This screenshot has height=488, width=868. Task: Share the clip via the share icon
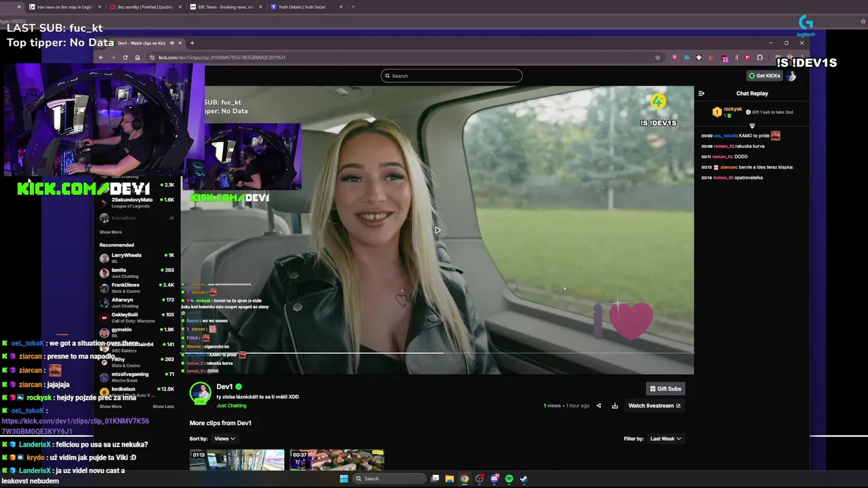point(598,406)
